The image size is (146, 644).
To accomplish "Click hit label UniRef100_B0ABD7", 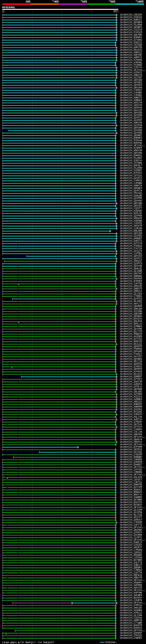I will click(131, 464).
